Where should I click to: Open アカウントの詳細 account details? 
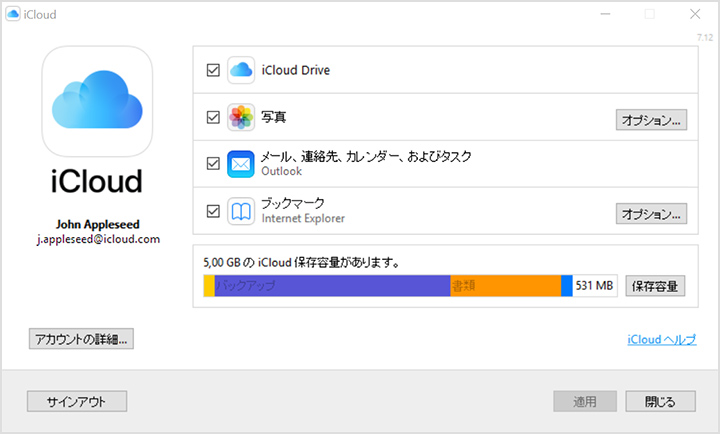[81, 339]
